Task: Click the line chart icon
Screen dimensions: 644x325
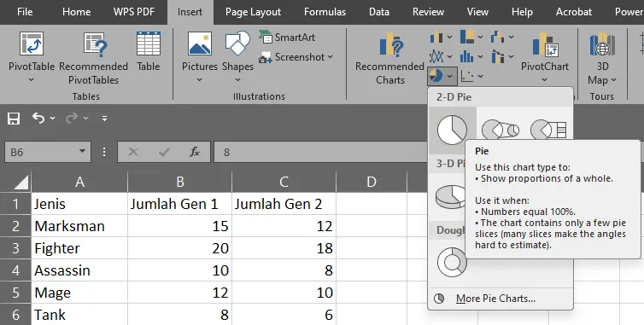Action: point(436,56)
